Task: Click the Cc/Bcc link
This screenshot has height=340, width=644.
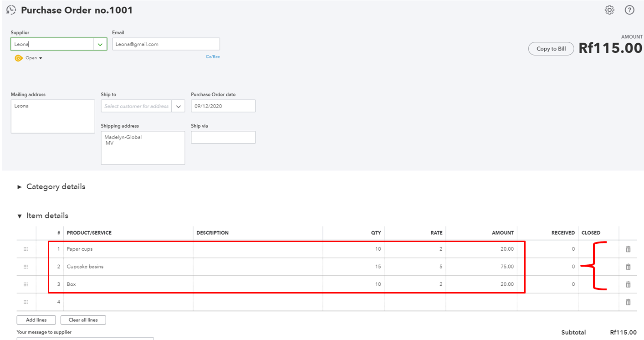Action: 213,57
